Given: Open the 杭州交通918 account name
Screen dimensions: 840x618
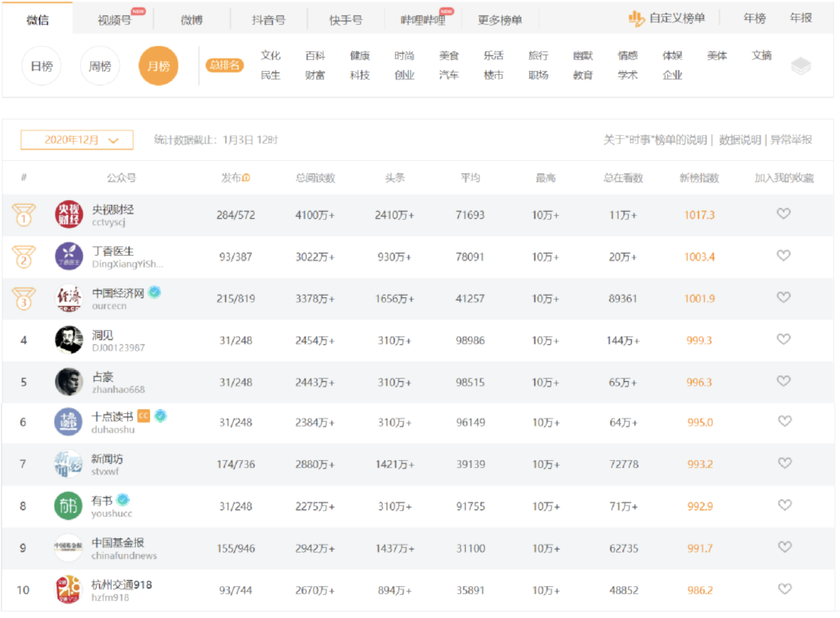Looking at the screenshot, I should 122,585.
